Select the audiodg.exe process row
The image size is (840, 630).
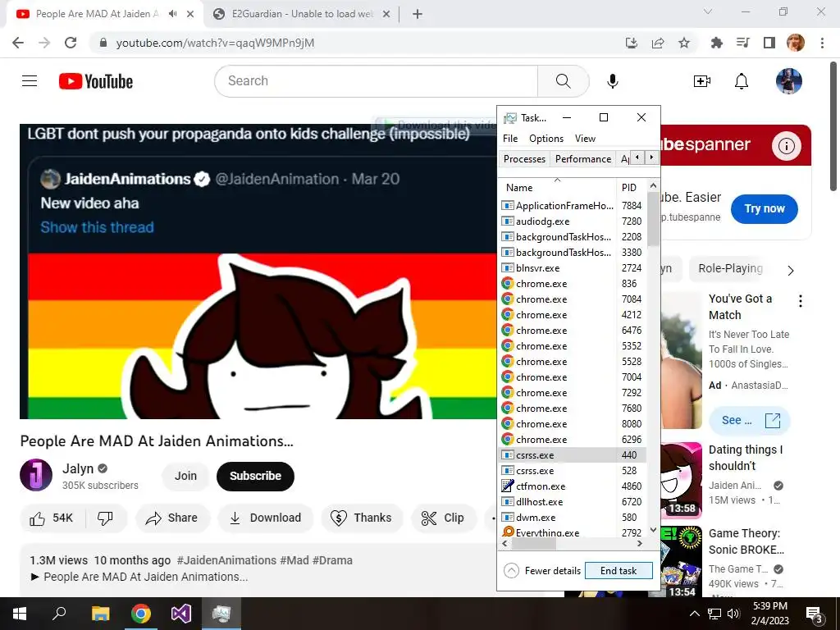pos(572,221)
